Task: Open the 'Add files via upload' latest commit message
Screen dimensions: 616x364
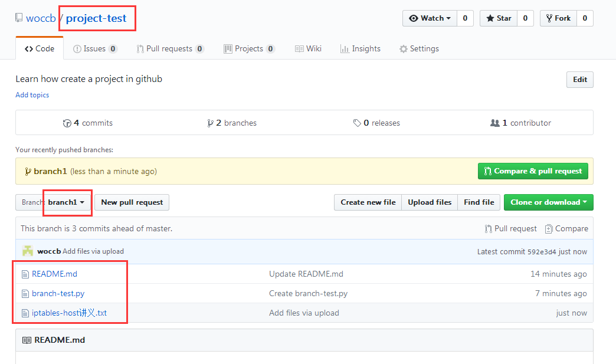Action: coord(93,251)
